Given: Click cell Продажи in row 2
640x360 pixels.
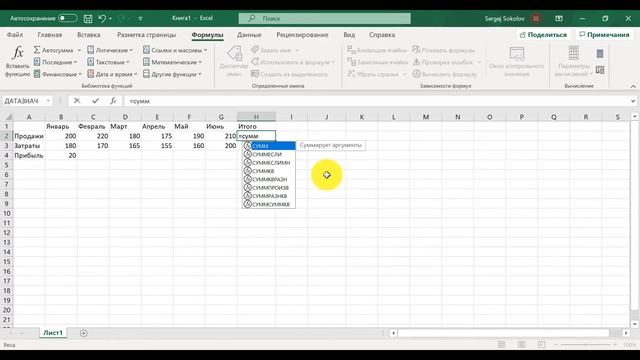Looking at the screenshot, I should click(x=29, y=136).
